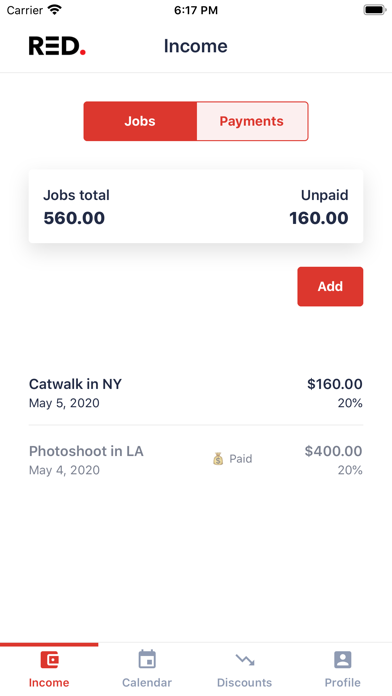The image size is (392, 696).
Task: Tap the battery status icon
Action: click(x=375, y=10)
